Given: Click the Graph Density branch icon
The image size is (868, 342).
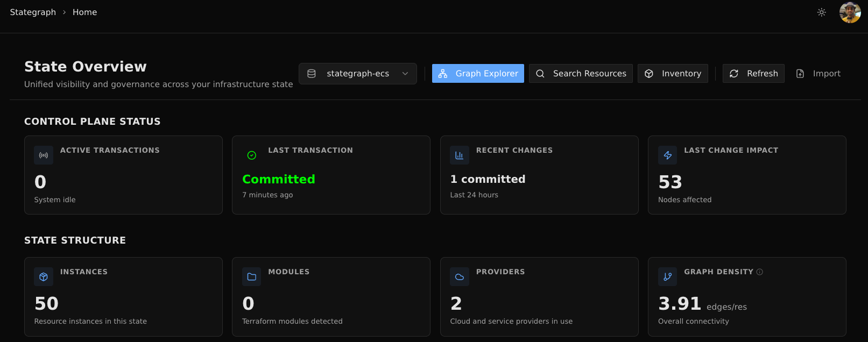Looking at the screenshot, I should tap(667, 277).
